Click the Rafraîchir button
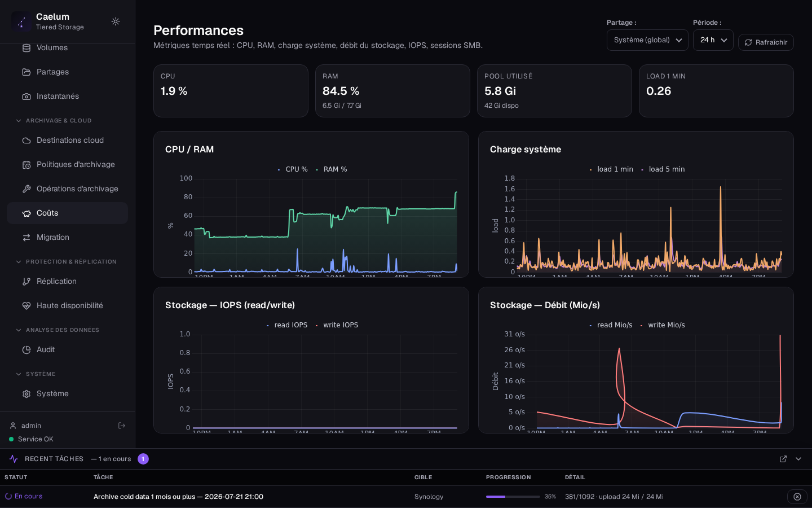Viewport: 812px width, 508px height. 766,42
